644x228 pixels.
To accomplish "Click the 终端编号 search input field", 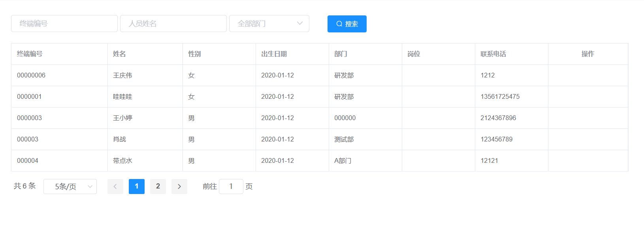I will point(64,24).
